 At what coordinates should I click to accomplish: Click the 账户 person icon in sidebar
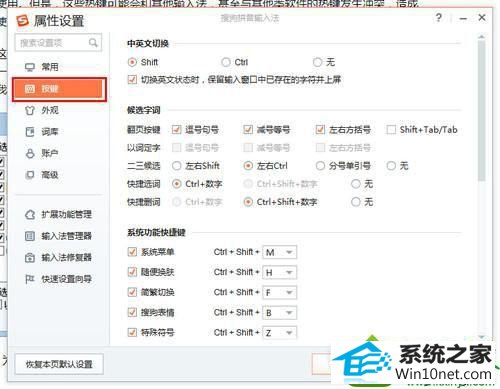click(30, 153)
